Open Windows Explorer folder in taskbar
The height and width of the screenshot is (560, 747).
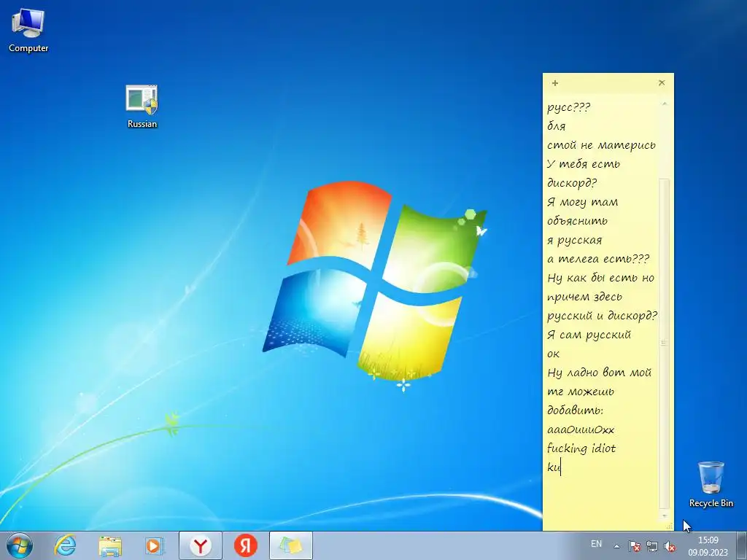tap(110, 545)
